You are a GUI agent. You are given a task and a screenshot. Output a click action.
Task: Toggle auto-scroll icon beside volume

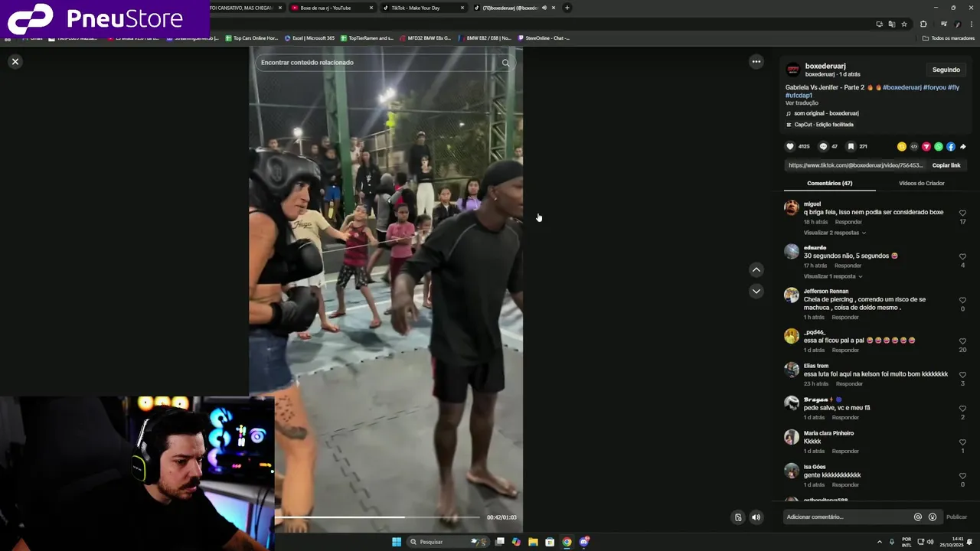point(738,517)
